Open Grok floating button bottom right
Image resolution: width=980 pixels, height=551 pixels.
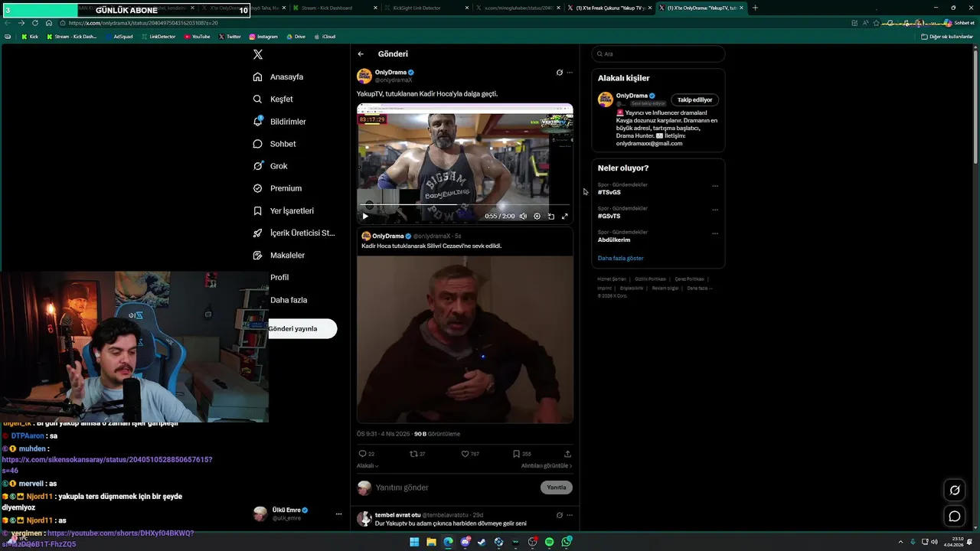coord(955,491)
